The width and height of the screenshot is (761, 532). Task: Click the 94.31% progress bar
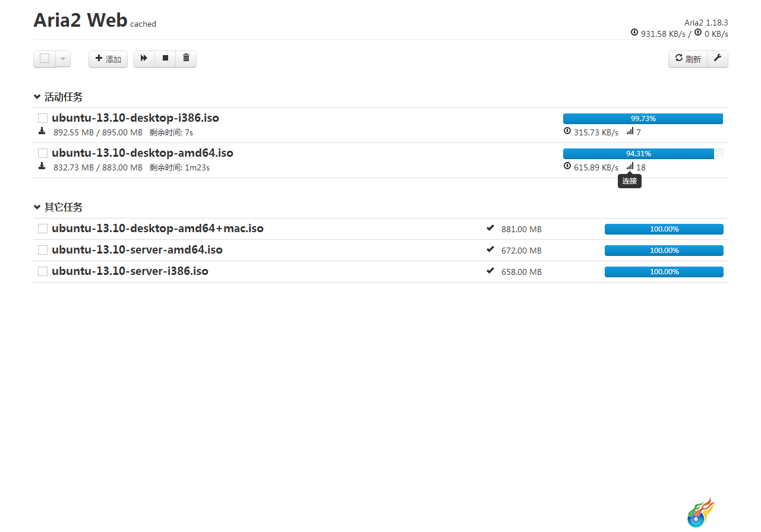click(643, 154)
